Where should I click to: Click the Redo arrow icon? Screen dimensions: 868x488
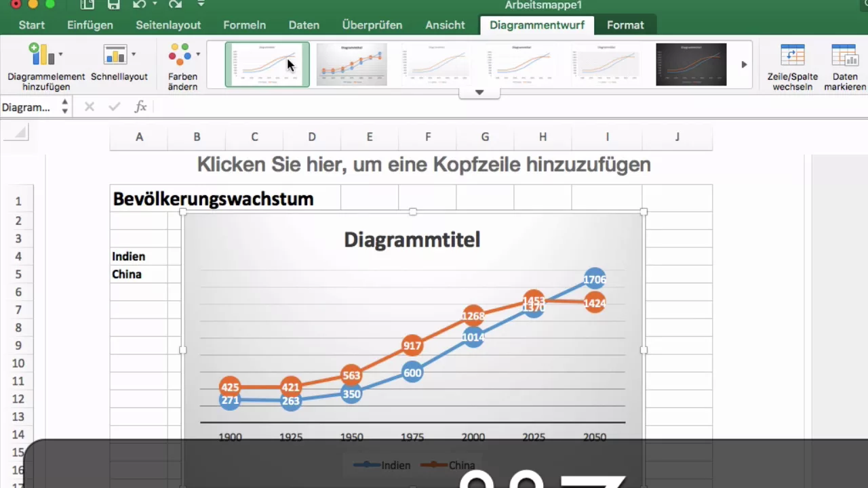[x=176, y=4]
